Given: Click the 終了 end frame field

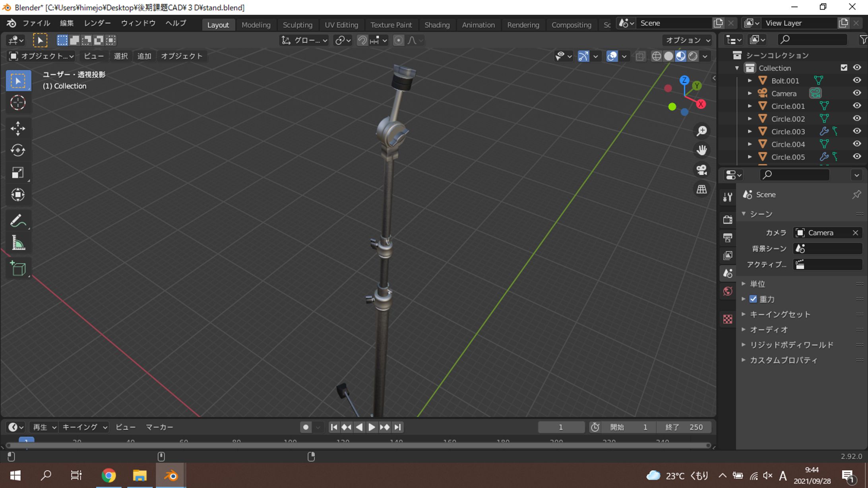Looking at the screenshot, I should pos(684,427).
